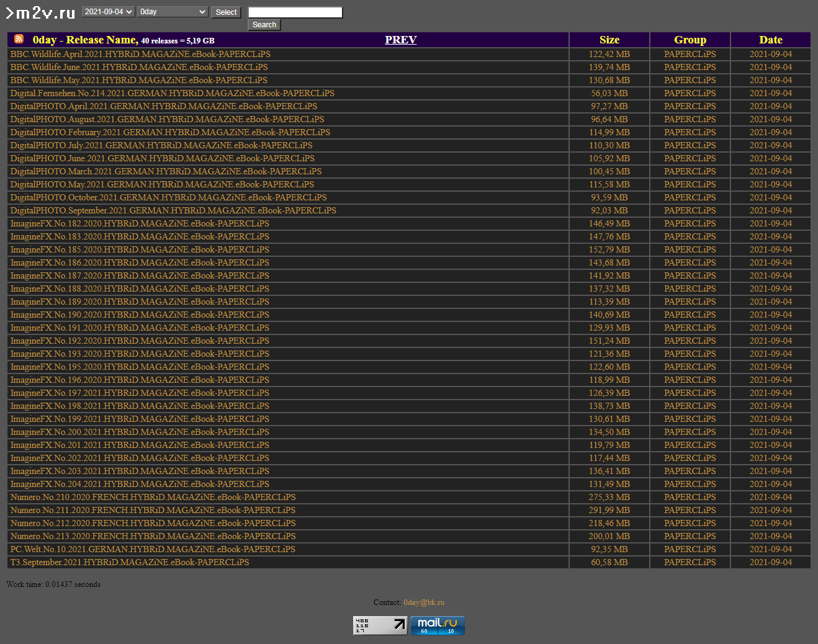Open T3.September.2021 release

pos(130,562)
